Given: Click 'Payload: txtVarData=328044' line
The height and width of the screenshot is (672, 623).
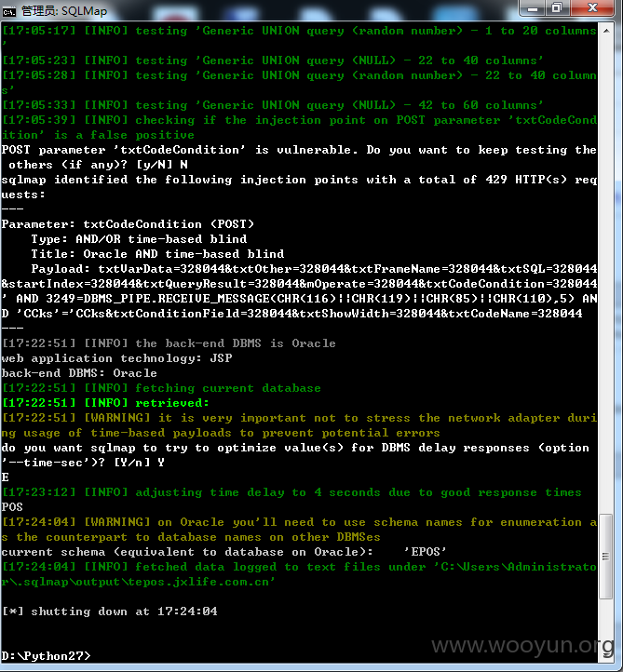Looking at the screenshot, I should 314,269.
